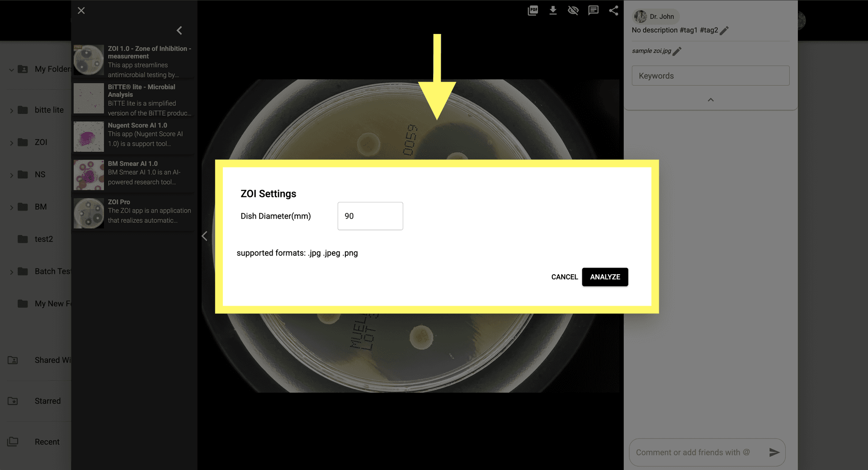Open the comments icon in toolbar
The width and height of the screenshot is (868, 470).
[x=593, y=10]
